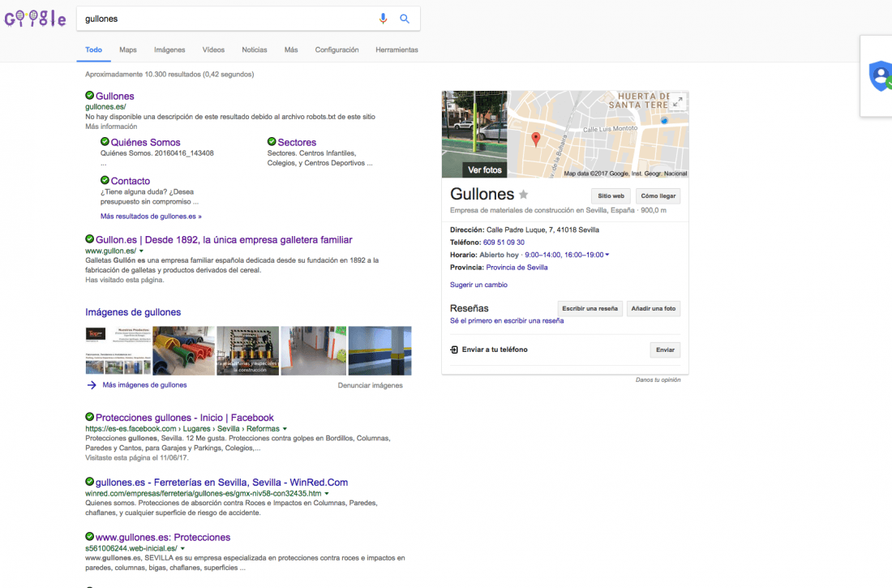Click Más resultados de gullones.es link
This screenshot has width=892, height=588.
pyautogui.click(x=151, y=217)
